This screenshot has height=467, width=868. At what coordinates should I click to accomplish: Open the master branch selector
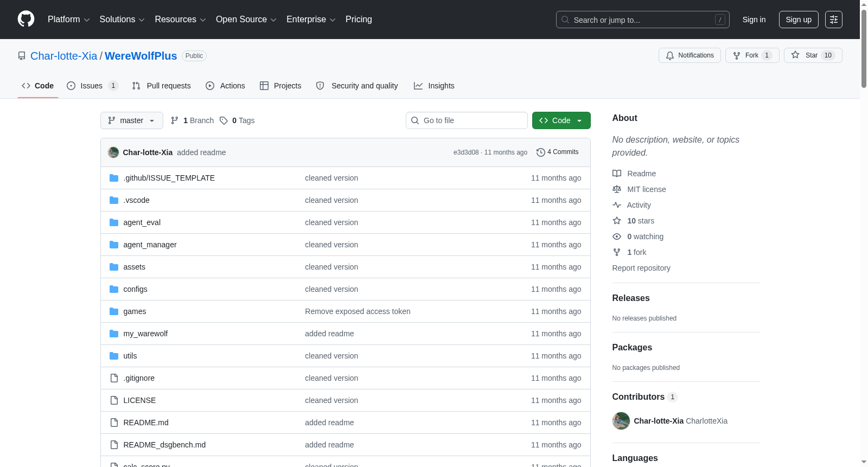pos(132,120)
